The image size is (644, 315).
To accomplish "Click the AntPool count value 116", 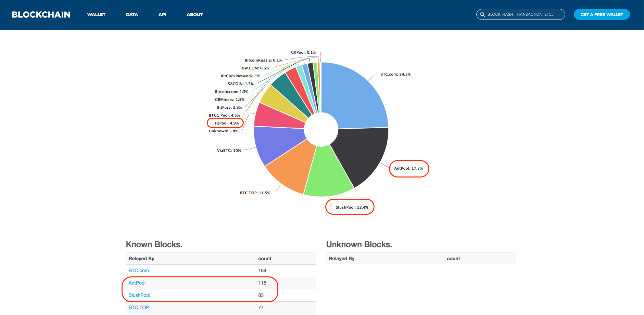I will (262, 283).
